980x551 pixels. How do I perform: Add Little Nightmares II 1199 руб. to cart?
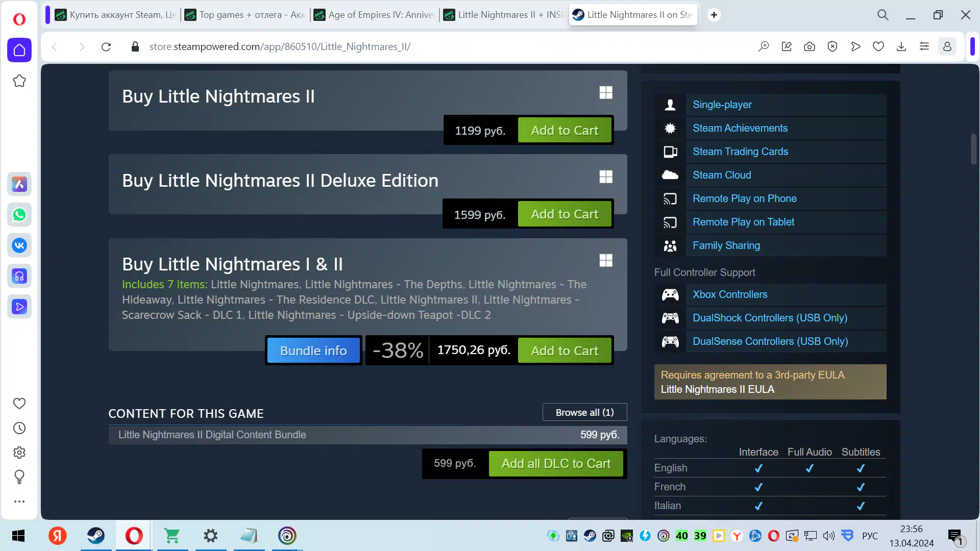pyautogui.click(x=565, y=130)
